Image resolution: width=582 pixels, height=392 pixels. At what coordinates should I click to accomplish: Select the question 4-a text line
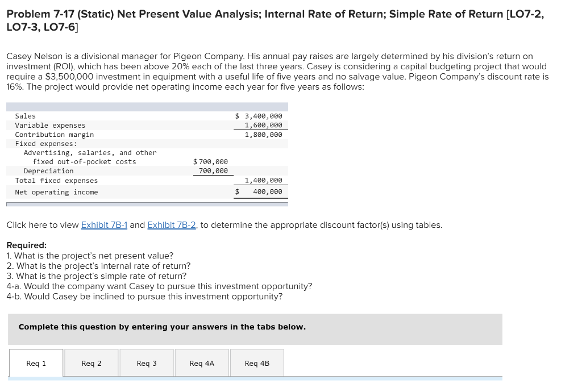click(x=159, y=286)
